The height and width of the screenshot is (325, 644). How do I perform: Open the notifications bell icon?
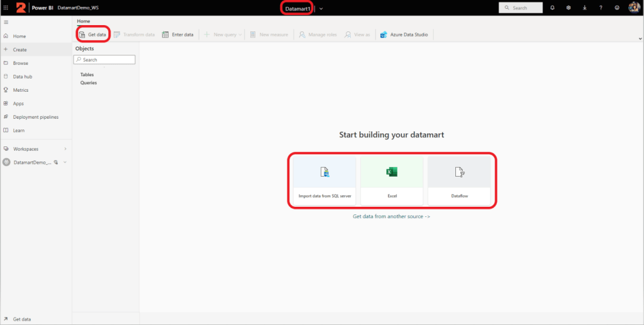(x=552, y=8)
